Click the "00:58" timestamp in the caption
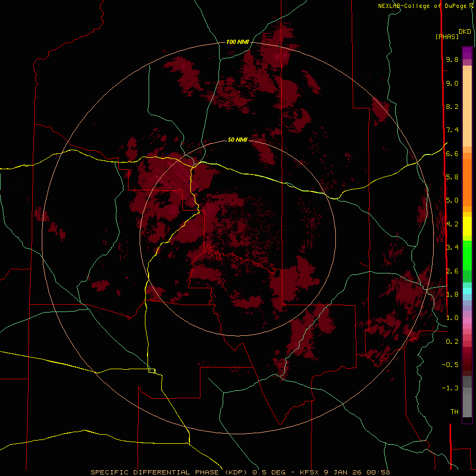 (x=378, y=472)
